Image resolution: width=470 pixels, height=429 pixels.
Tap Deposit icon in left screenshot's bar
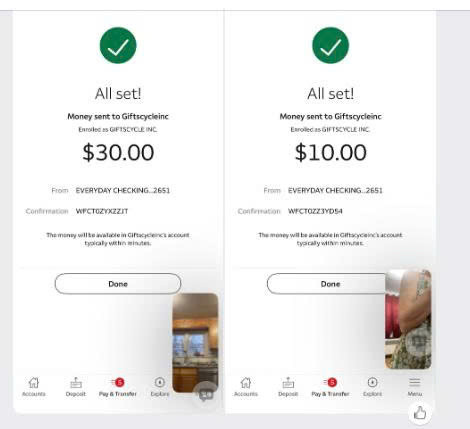pyautogui.click(x=76, y=387)
